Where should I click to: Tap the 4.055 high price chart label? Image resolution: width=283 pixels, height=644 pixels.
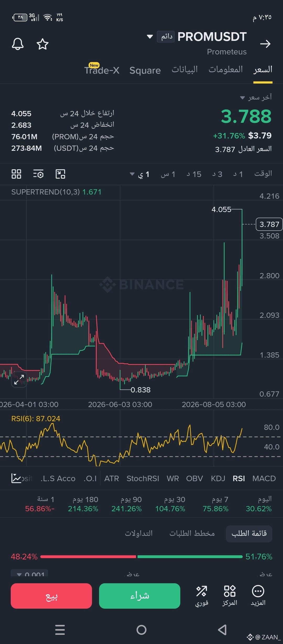tap(221, 209)
